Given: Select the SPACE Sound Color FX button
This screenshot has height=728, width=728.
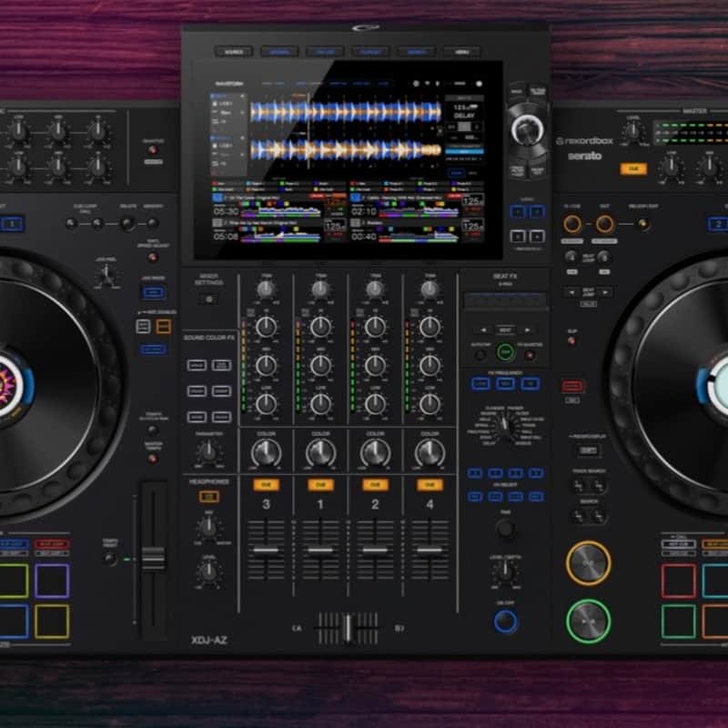Looking at the screenshot, I should coord(197,364).
